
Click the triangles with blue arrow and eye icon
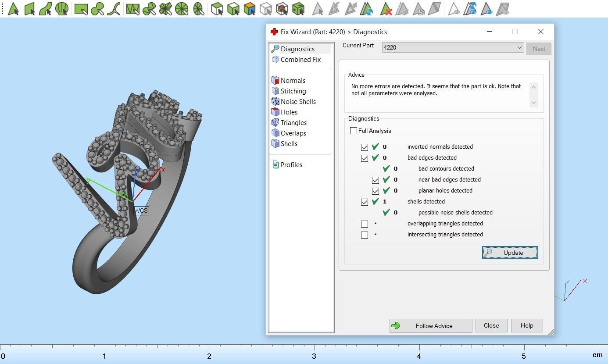coord(470,9)
